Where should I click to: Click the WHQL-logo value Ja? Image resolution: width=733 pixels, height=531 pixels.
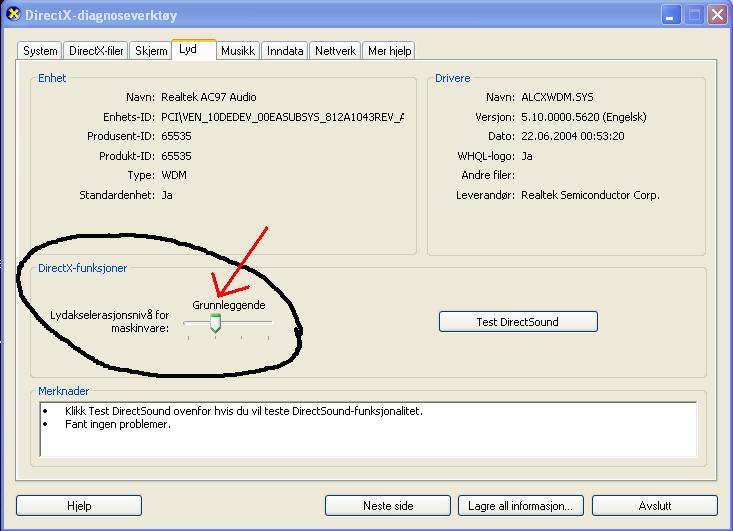527,156
